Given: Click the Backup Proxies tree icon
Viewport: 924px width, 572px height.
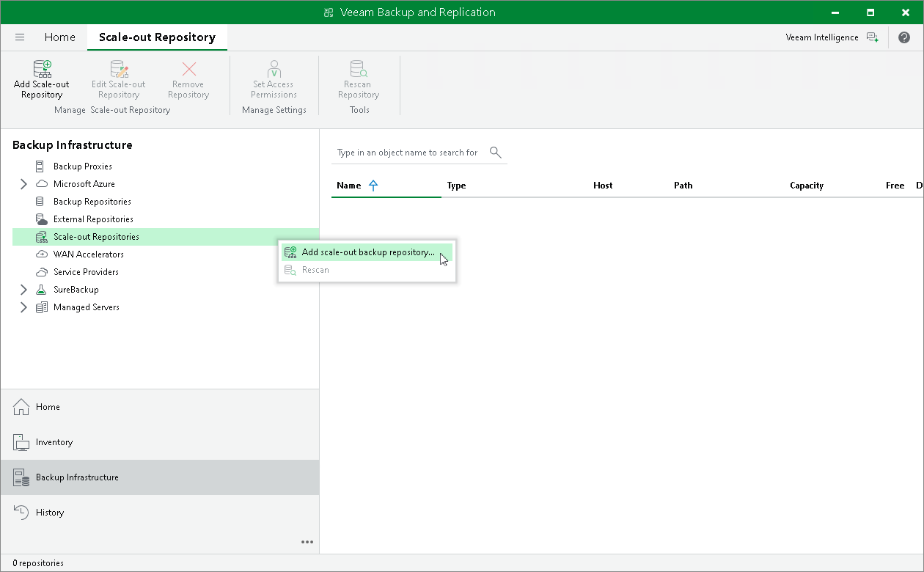Looking at the screenshot, I should point(40,166).
